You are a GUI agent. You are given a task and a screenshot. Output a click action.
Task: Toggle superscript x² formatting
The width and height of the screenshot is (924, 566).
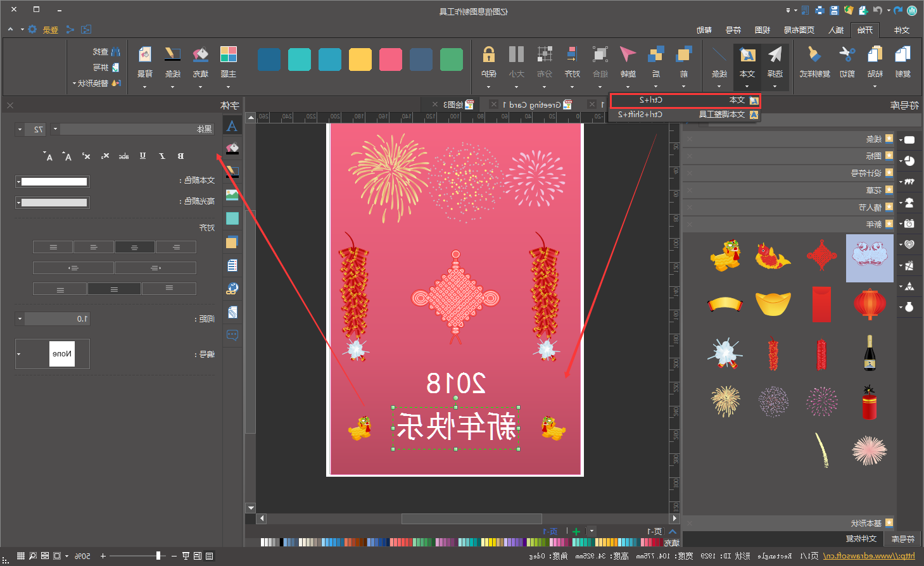[87, 156]
